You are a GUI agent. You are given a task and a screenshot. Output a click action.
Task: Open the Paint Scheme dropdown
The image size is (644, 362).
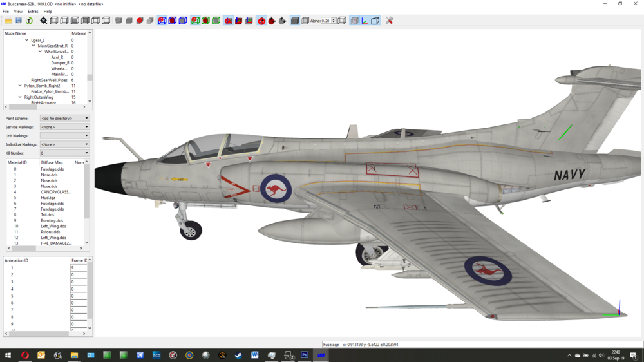(64, 118)
